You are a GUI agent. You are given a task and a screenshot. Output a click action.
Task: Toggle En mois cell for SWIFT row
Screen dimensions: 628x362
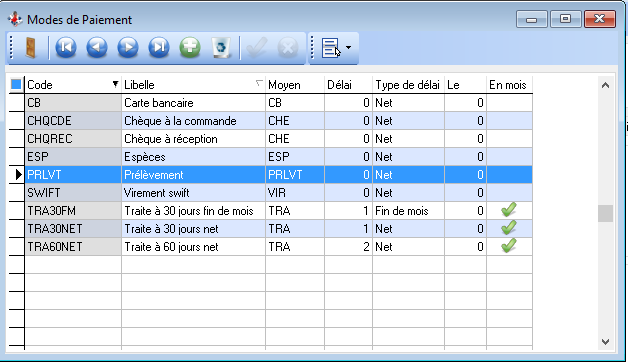[x=509, y=193]
